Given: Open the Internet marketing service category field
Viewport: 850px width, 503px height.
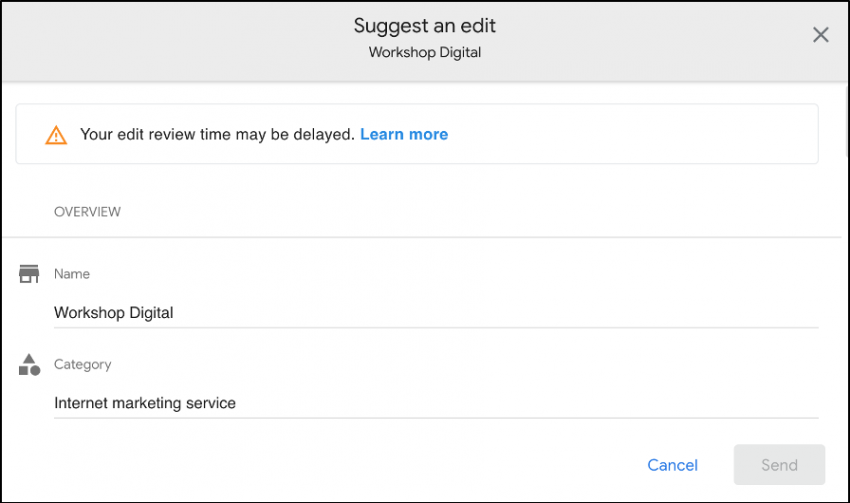Looking at the screenshot, I should click(x=436, y=403).
